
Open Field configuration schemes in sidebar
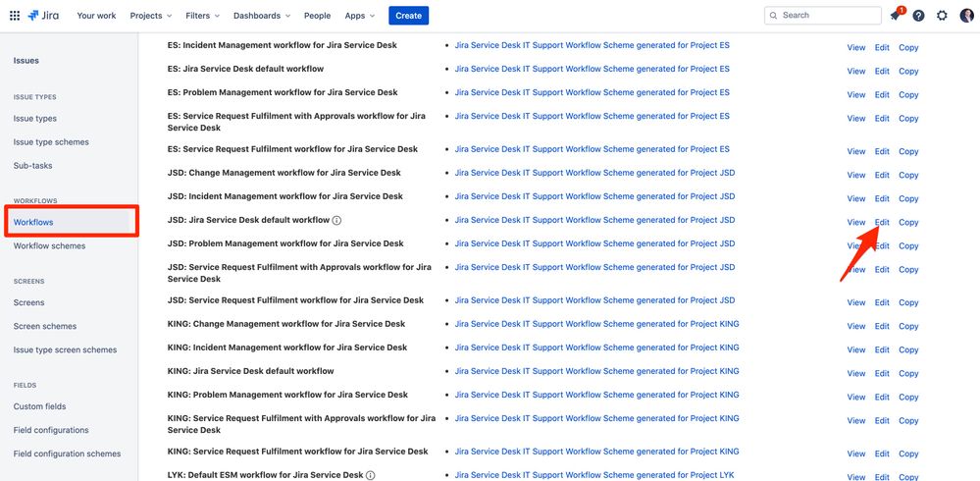(67, 454)
